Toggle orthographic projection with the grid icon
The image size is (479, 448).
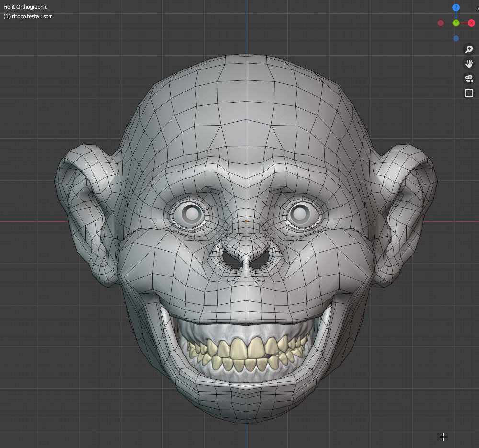(469, 92)
